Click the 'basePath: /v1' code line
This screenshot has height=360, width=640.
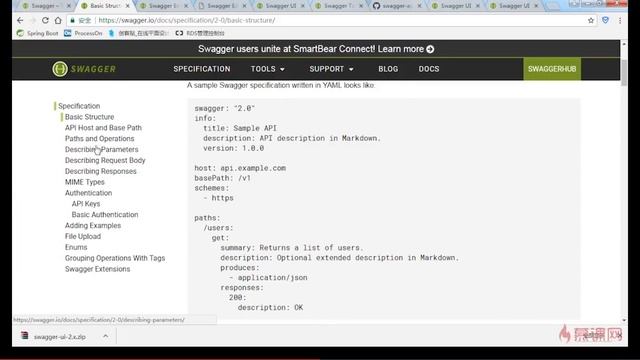[x=222, y=178]
